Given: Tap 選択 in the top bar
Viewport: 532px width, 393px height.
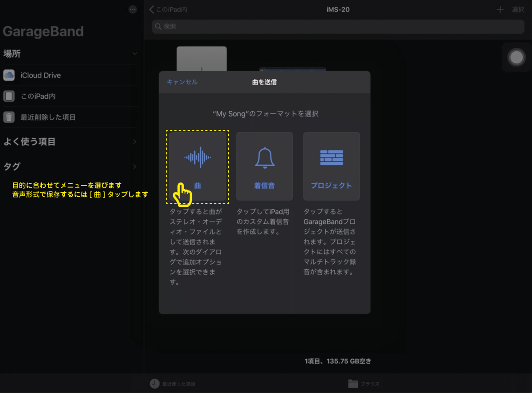Looking at the screenshot, I should point(518,9).
